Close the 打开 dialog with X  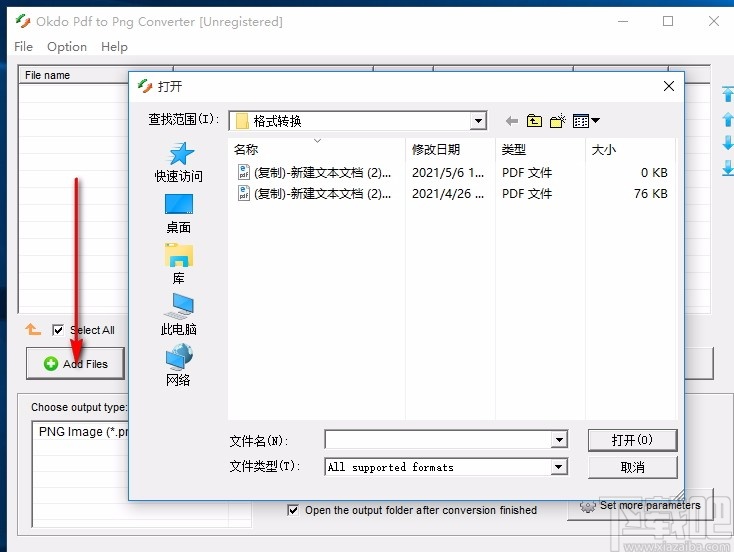click(669, 86)
